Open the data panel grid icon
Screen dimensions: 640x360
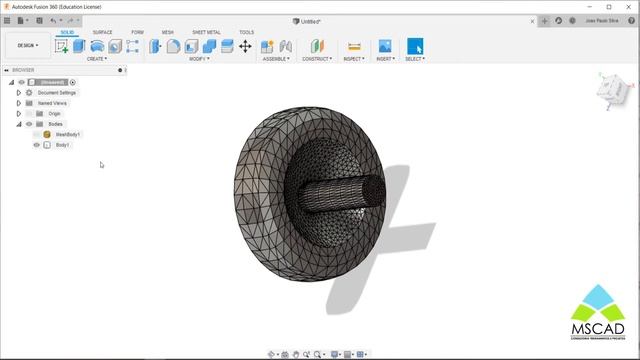(7, 20)
